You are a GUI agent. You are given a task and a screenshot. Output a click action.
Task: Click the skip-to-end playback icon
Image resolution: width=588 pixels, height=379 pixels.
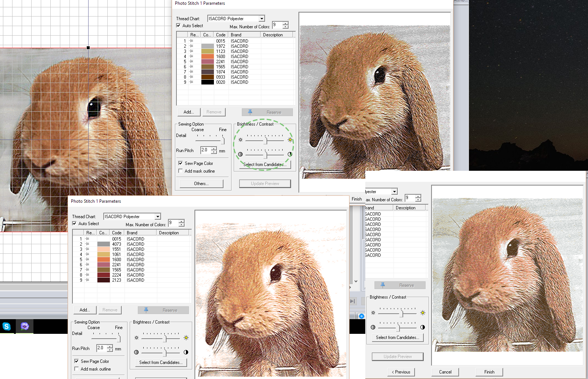(352, 301)
